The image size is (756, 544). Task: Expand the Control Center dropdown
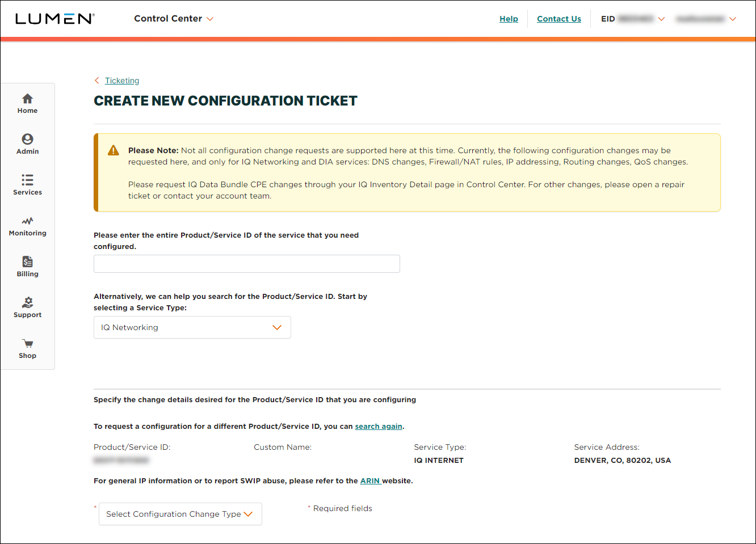tap(174, 19)
